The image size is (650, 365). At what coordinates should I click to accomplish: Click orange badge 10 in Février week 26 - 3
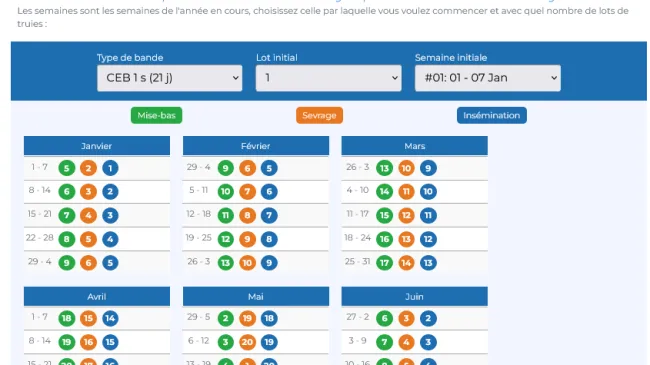tap(247, 263)
